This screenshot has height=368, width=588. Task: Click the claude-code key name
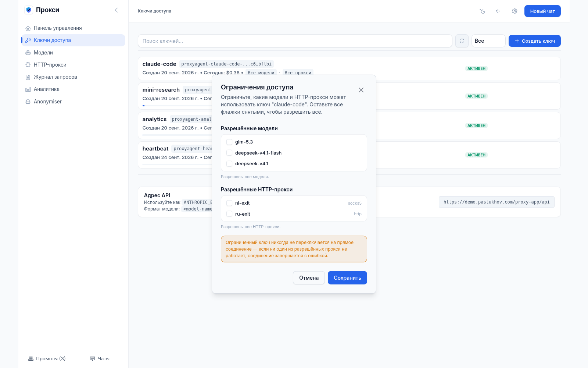159,64
